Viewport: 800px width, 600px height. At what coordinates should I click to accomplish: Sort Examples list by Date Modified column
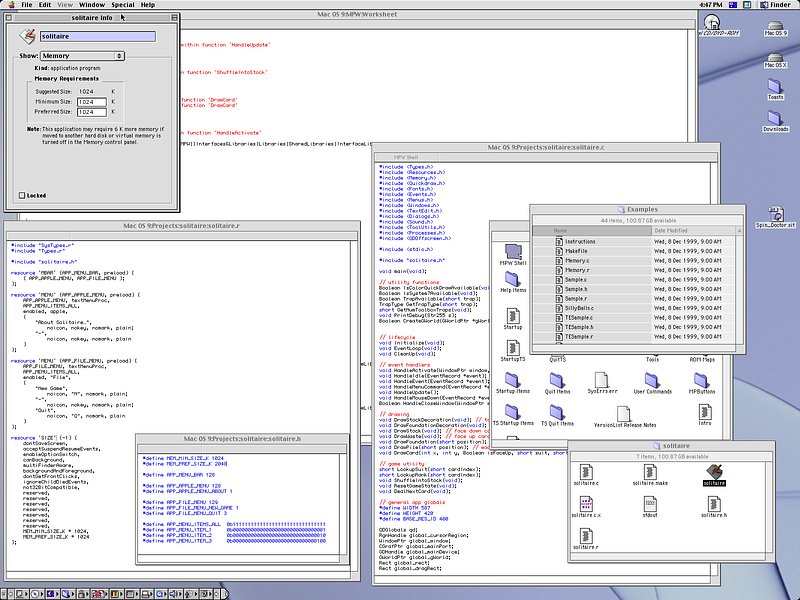(693, 231)
